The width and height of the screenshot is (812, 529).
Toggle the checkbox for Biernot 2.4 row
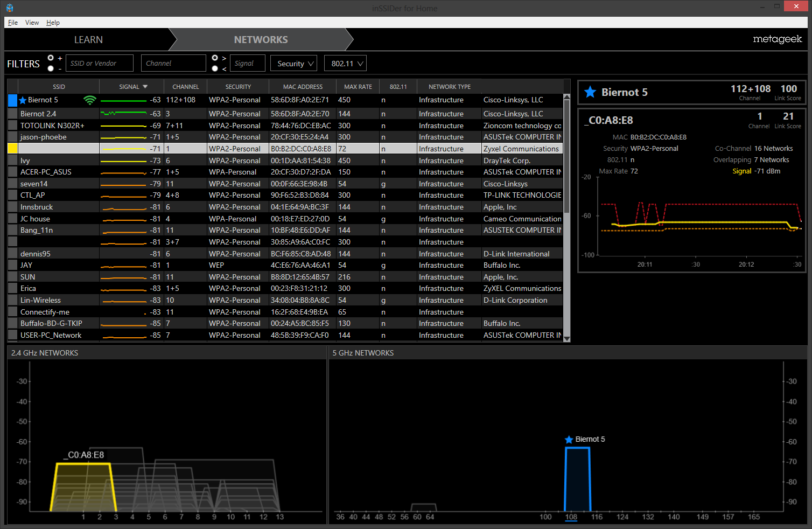[x=12, y=114]
